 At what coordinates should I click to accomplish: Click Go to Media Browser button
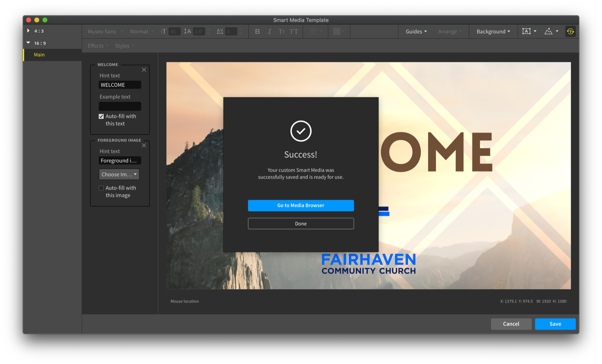pyautogui.click(x=301, y=206)
